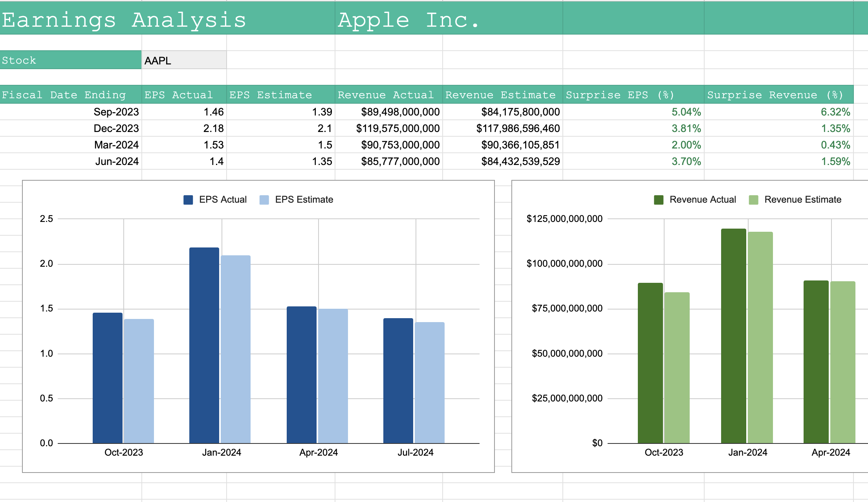Click revenue cell $119,575,000,000
This screenshot has width=868, height=502.
389,128
